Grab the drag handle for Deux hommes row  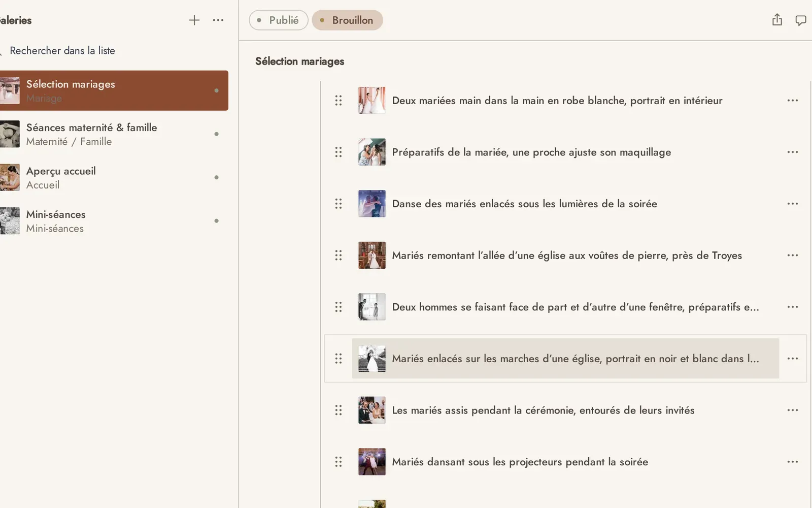pyautogui.click(x=339, y=307)
